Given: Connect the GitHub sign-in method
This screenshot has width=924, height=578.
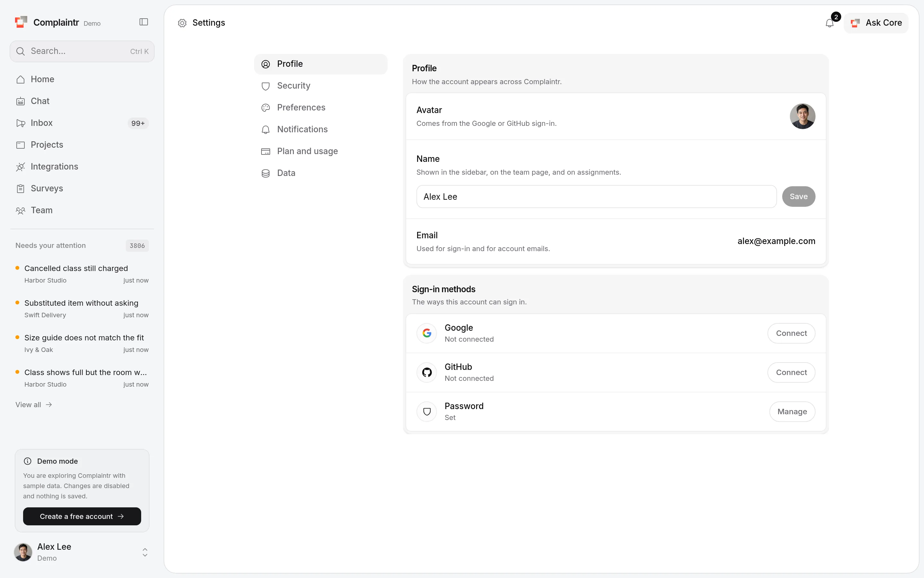Looking at the screenshot, I should (791, 372).
